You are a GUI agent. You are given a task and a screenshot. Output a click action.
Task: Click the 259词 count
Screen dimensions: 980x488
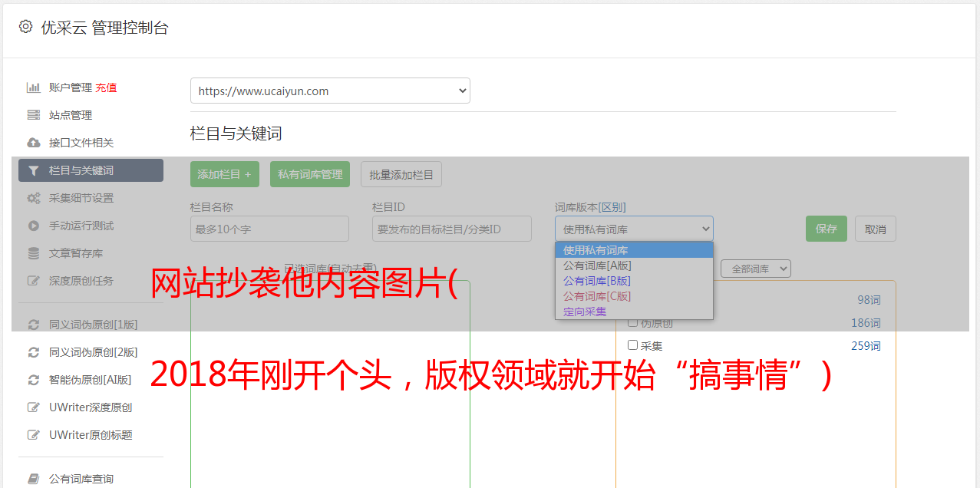click(x=866, y=345)
